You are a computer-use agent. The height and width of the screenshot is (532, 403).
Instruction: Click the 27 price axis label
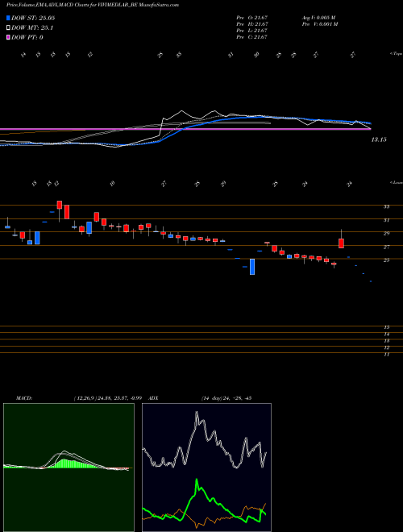[386, 247]
